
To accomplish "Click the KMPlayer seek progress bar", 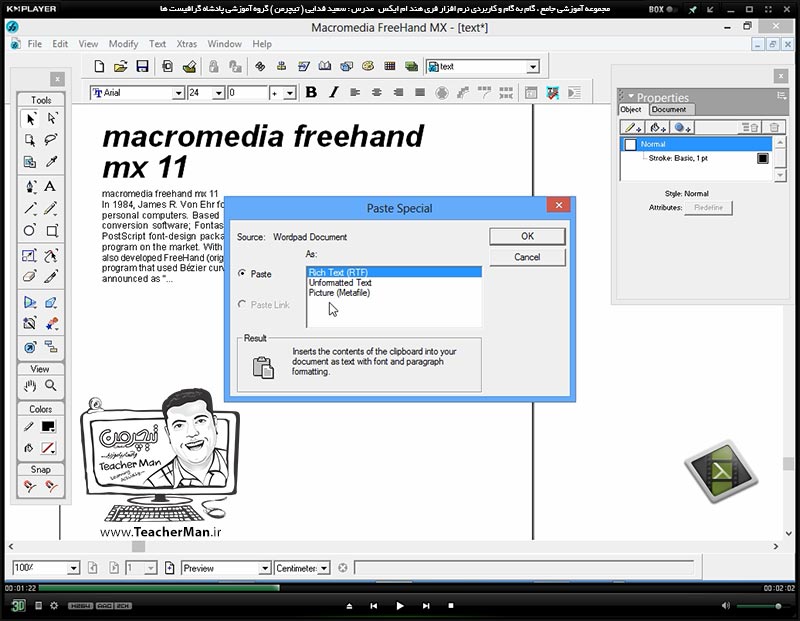I will pyautogui.click(x=400, y=588).
